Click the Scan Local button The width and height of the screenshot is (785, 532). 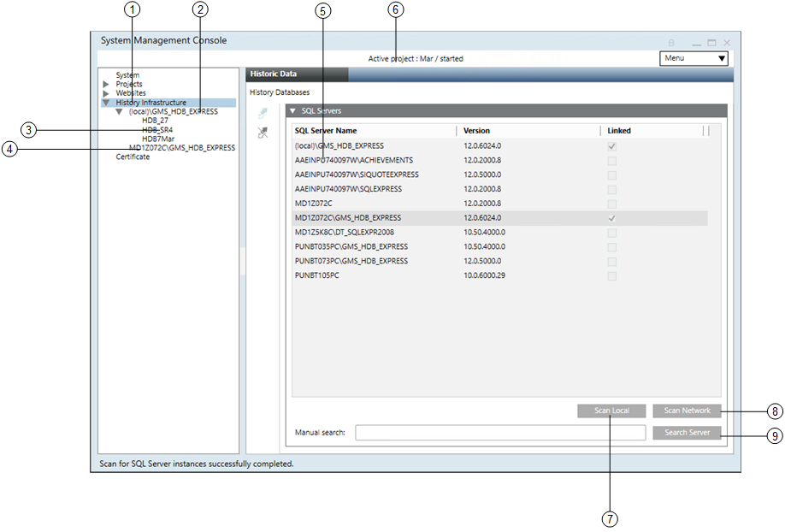click(x=611, y=411)
